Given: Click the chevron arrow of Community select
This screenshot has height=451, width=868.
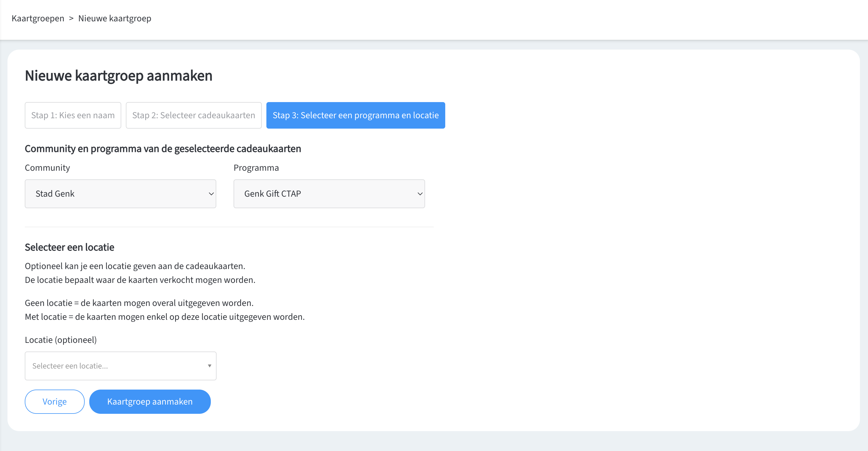Looking at the screenshot, I should click(x=211, y=193).
